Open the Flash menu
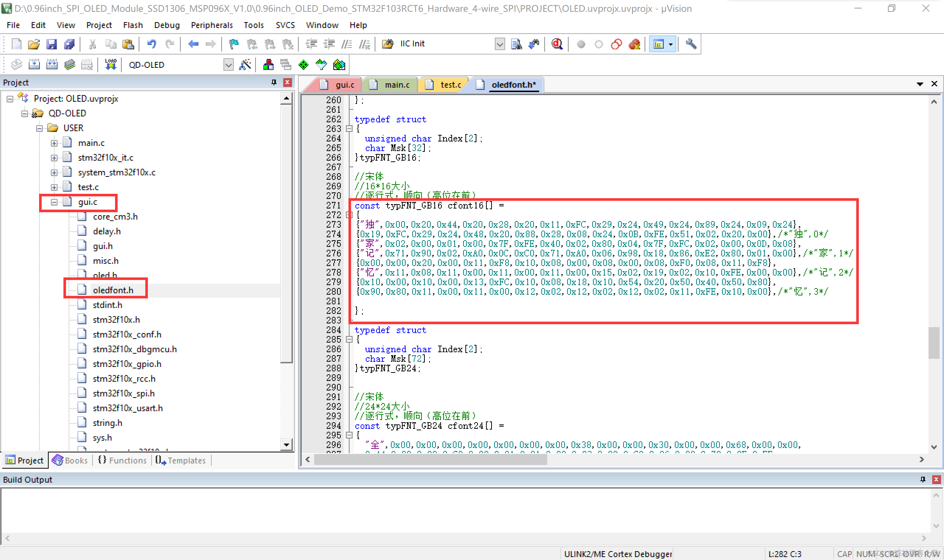944x560 pixels. tap(133, 25)
